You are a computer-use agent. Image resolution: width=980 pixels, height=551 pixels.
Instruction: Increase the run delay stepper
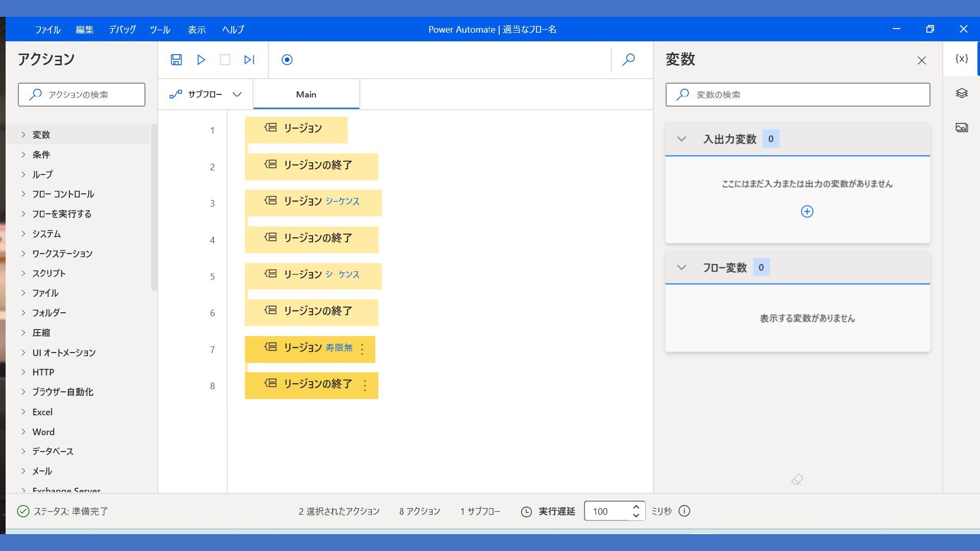tap(636, 507)
